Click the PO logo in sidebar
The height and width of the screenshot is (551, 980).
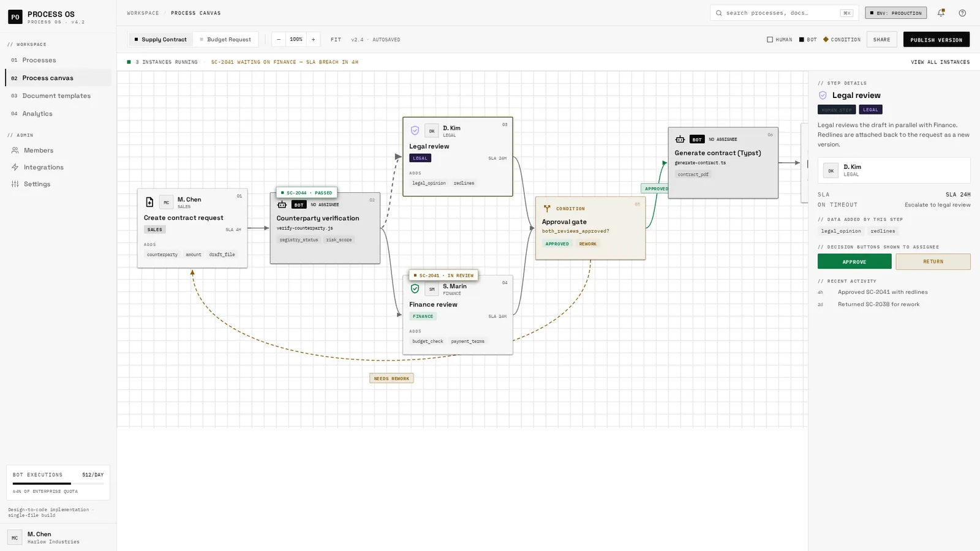15,17
